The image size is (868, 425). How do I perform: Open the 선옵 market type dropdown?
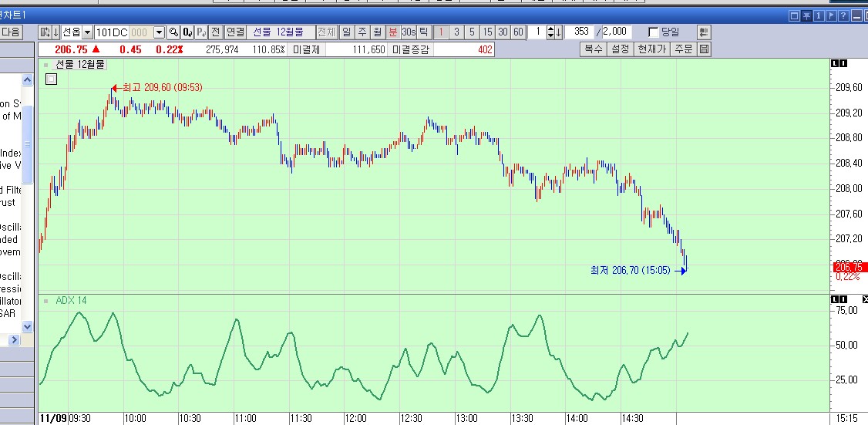87,32
